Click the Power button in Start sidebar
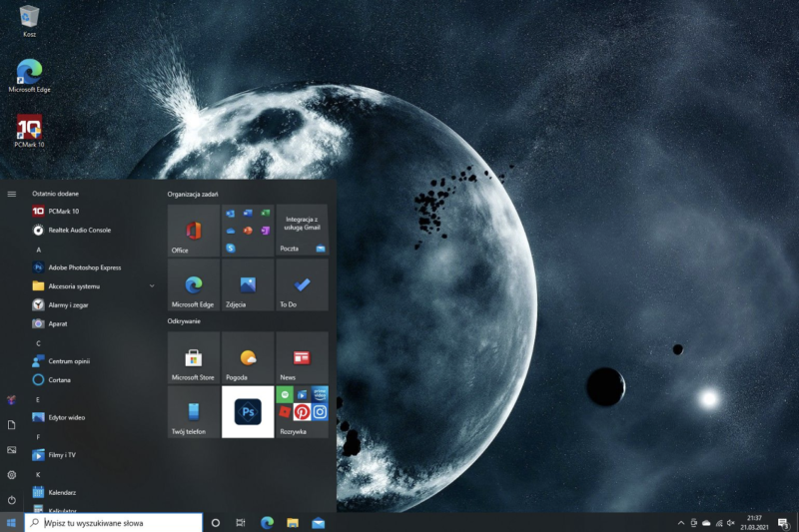Screen dimensions: 799x532 tap(12, 499)
